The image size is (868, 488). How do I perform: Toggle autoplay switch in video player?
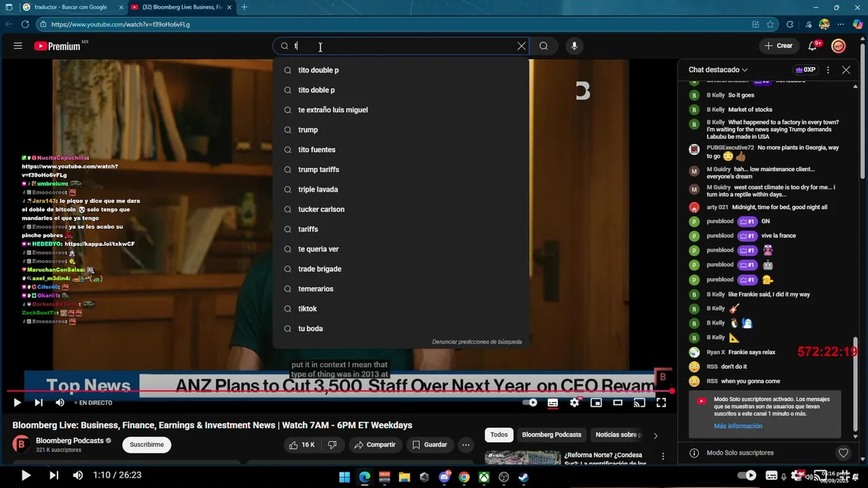pyautogui.click(x=530, y=403)
